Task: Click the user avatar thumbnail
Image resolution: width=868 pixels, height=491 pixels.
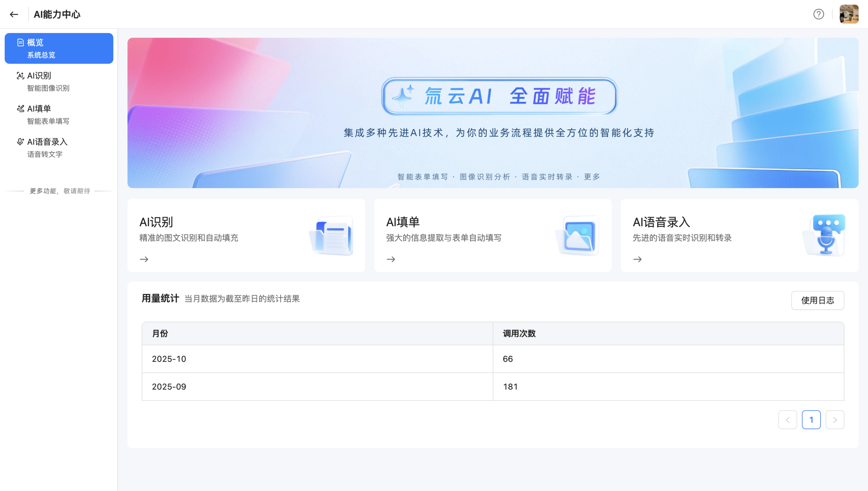Action: 849,14
